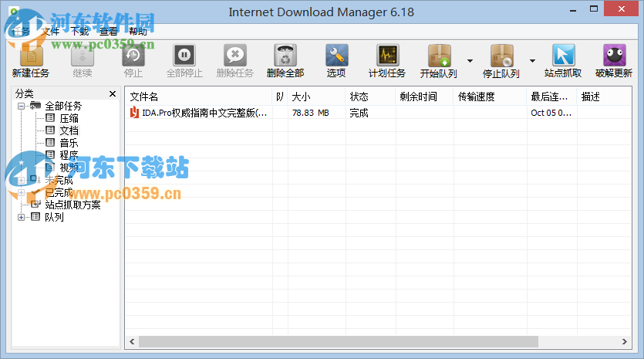This screenshot has width=644, height=359.
Task: Click the 78.83 MB size cell
Action: (x=311, y=113)
